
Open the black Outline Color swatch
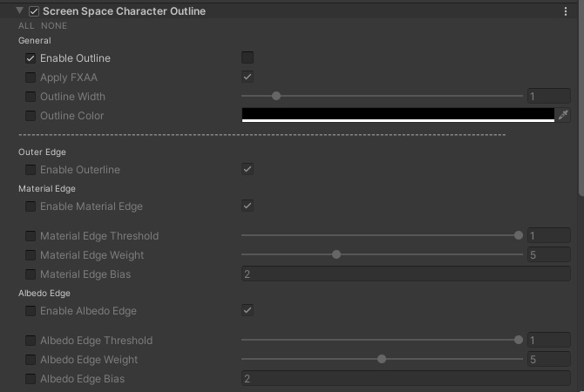point(397,115)
